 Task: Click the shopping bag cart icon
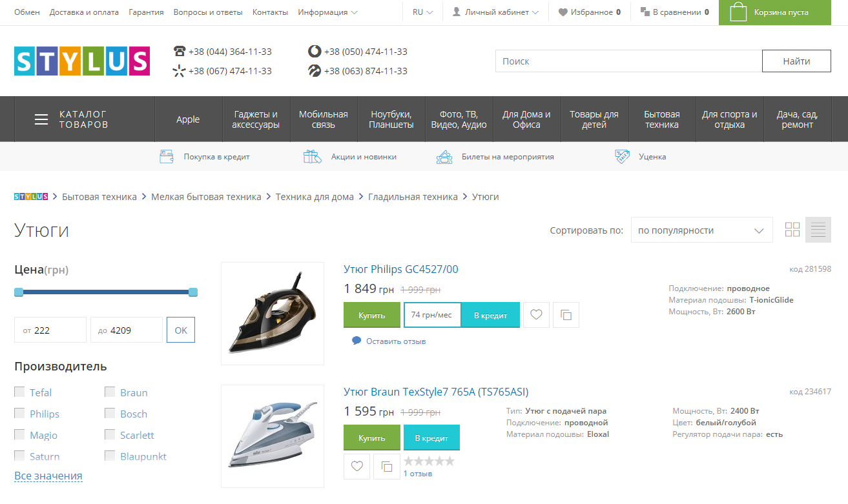738,12
